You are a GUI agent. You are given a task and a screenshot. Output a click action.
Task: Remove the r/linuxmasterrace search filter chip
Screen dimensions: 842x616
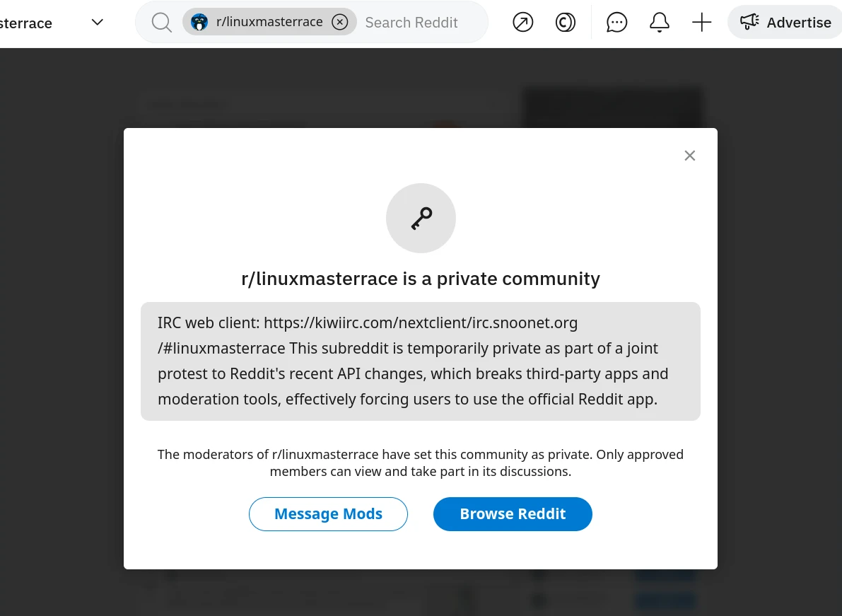pyautogui.click(x=340, y=22)
